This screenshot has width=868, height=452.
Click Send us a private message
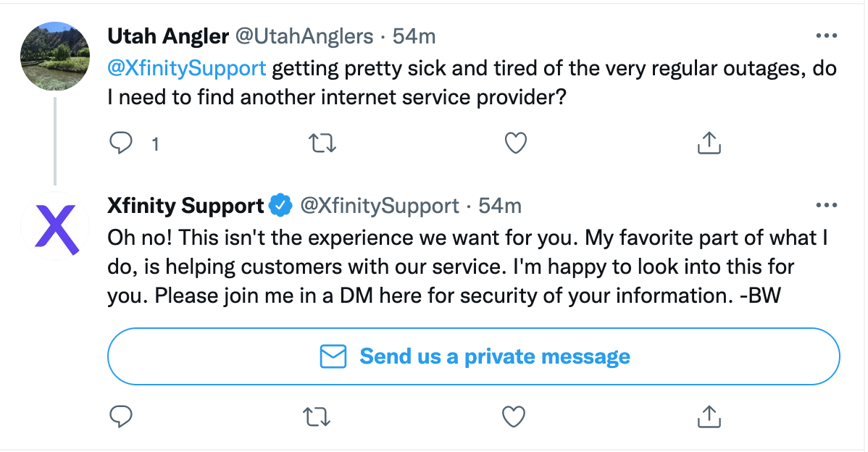[x=473, y=356]
